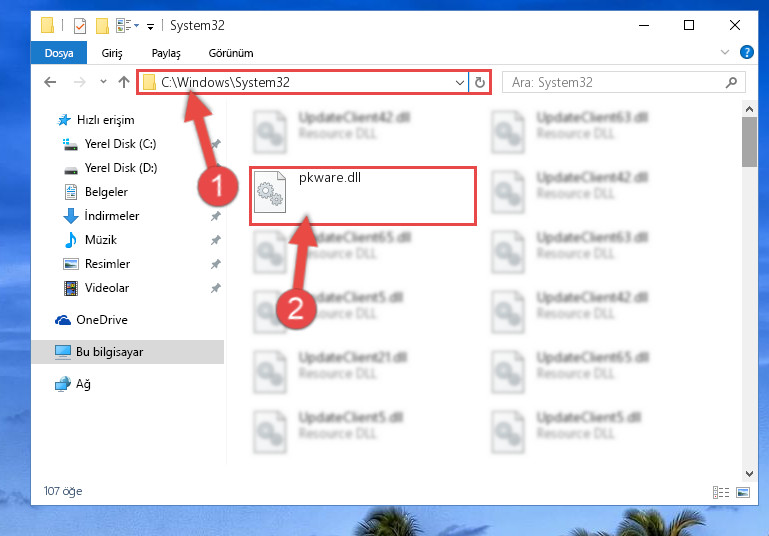Click the address bar path C:\Windows\System32
769x536 pixels.
point(226,82)
